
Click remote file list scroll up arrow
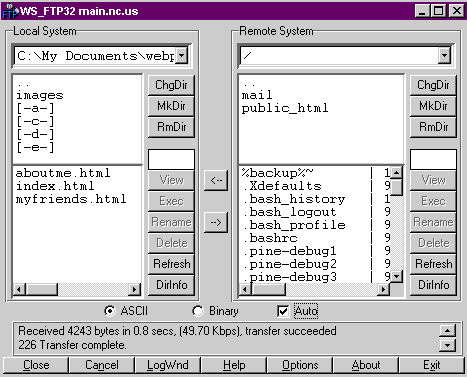(x=396, y=173)
